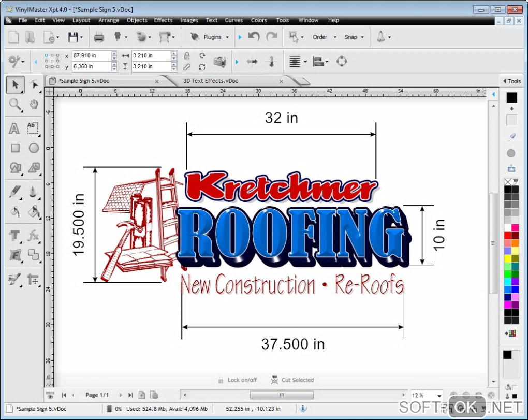Activate the Zoom magnifier tool
This screenshot has width=528, height=420.
(x=15, y=105)
